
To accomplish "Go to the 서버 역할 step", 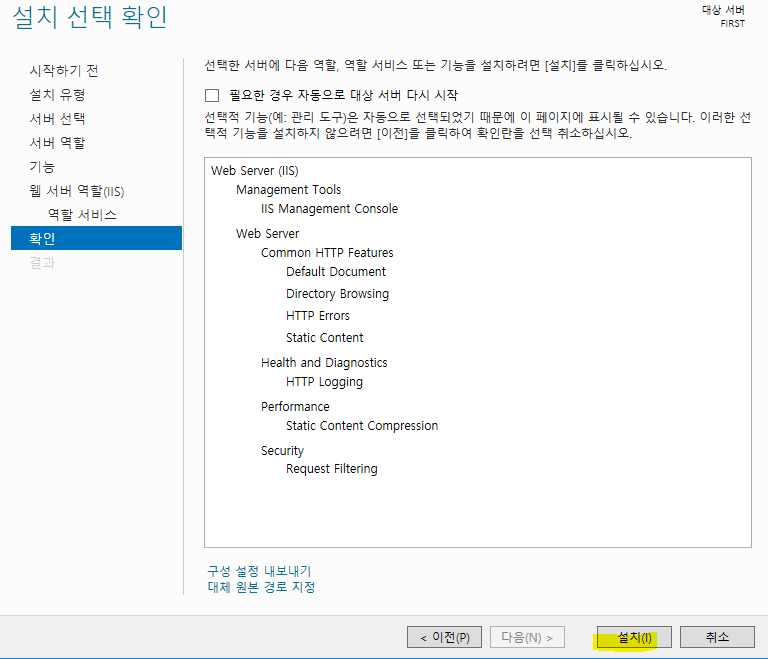I will (57, 143).
